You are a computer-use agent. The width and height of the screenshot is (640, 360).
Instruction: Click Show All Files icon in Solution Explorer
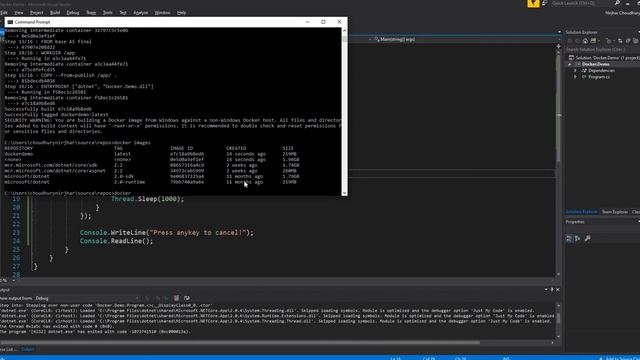(x=636, y=41)
